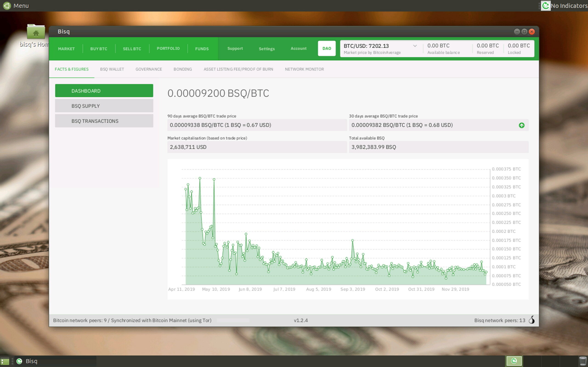Select BSQ SUPPLY in the sidebar
This screenshot has height=367, width=588.
(x=104, y=106)
